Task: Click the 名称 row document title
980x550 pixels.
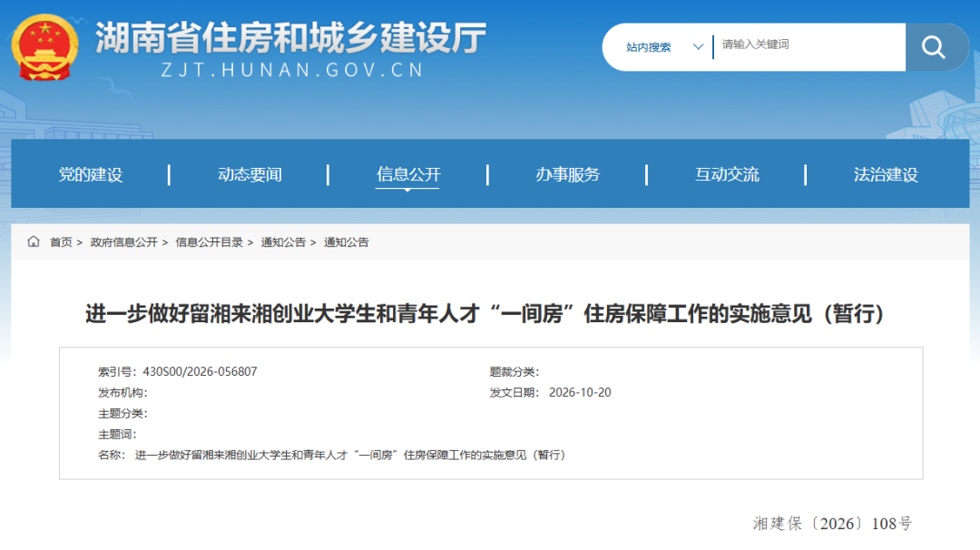Action: [x=350, y=455]
